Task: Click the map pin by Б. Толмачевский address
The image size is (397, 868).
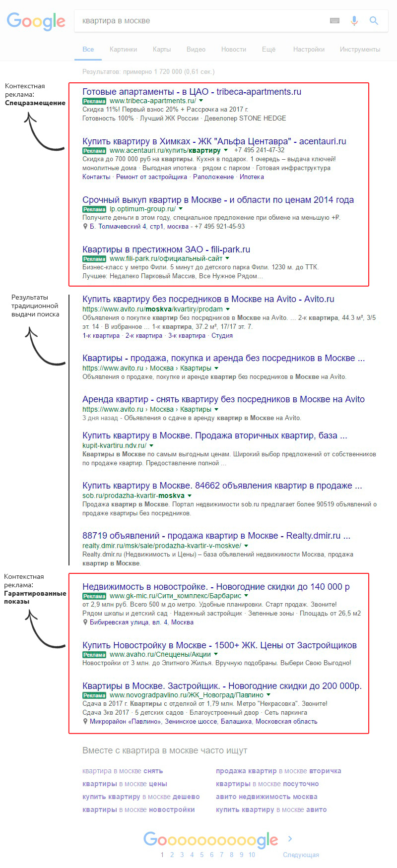Action: 85,227
